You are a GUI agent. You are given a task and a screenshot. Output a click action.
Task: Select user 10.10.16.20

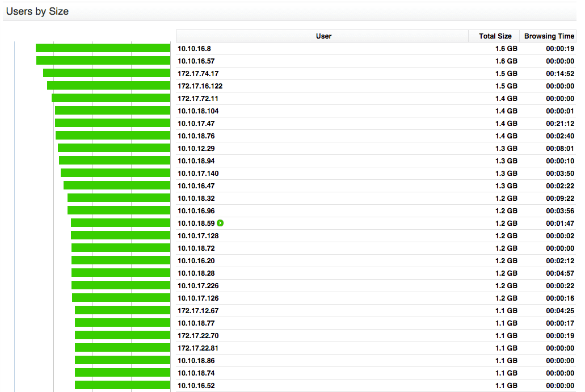196,261
